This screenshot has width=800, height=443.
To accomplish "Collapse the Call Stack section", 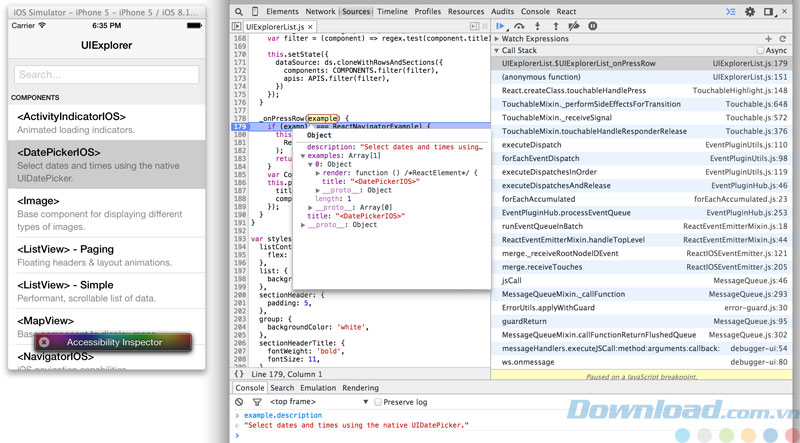I will point(496,50).
